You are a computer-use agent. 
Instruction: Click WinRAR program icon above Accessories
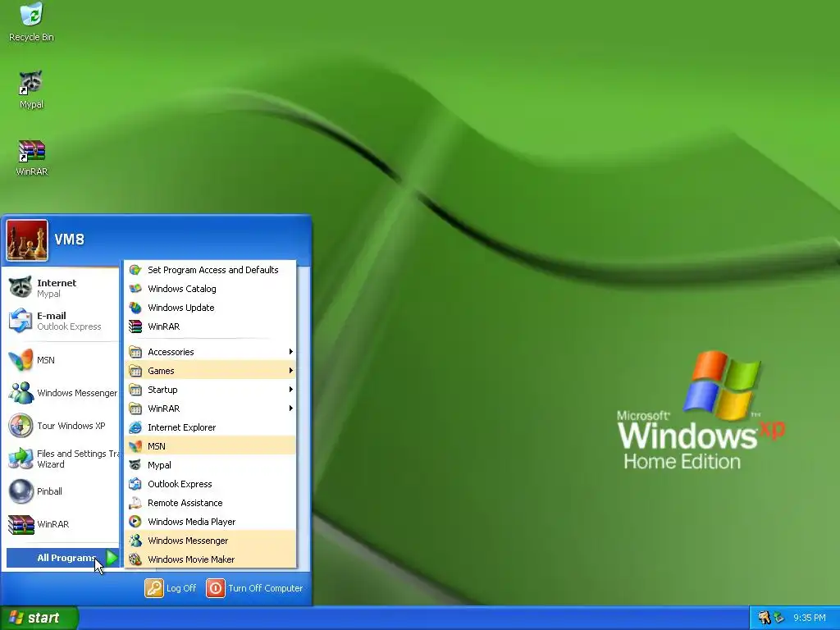click(135, 326)
